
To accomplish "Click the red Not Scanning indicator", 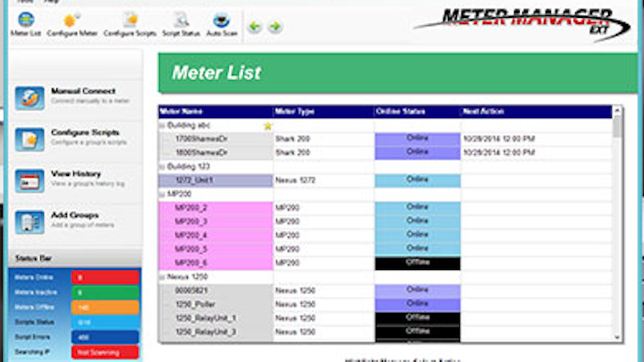I will tap(106, 352).
